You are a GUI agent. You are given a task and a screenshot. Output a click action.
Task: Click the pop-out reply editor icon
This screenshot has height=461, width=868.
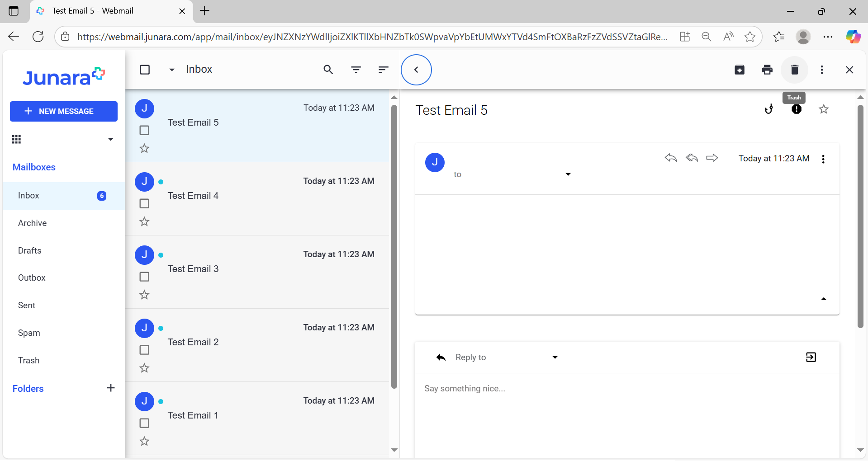[x=811, y=357]
